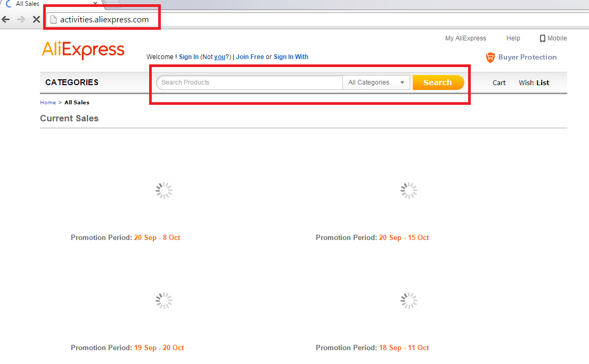The height and width of the screenshot is (364, 589).
Task: Click the Search Products input field
Action: pyautogui.click(x=249, y=82)
